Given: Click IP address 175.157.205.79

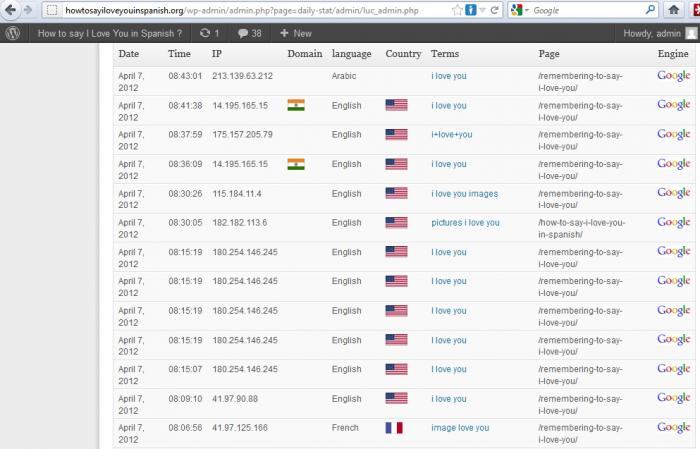Looking at the screenshot, I should 242,134.
